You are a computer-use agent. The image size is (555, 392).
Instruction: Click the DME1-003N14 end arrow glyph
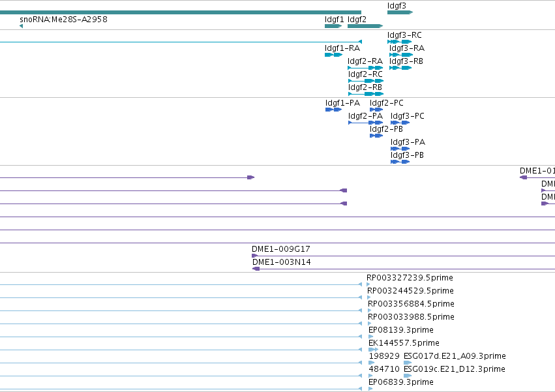coord(256,269)
